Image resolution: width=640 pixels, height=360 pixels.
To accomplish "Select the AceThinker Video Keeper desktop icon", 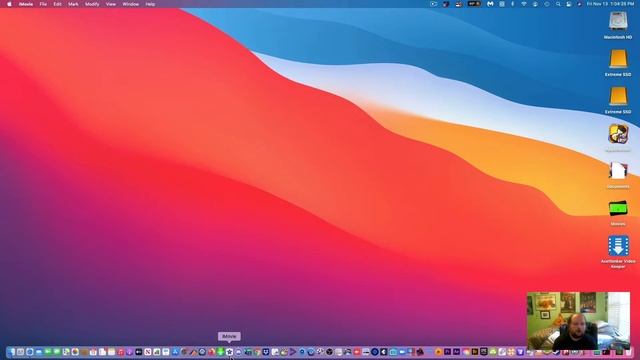I will click(618, 251).
